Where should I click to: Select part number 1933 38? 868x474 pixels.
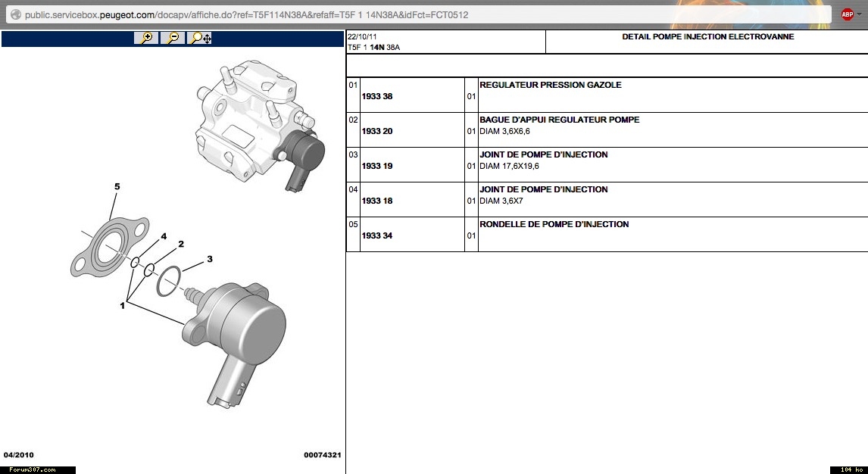(377, 96)
